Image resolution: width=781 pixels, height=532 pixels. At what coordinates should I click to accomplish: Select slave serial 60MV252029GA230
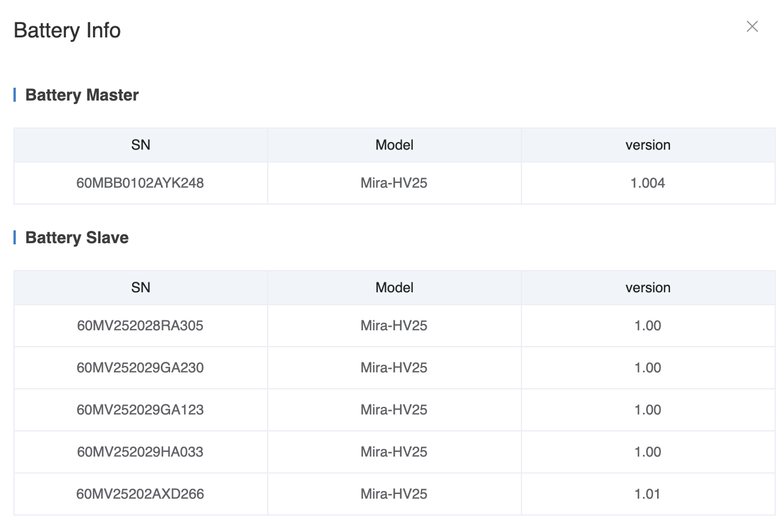point(140,368)
